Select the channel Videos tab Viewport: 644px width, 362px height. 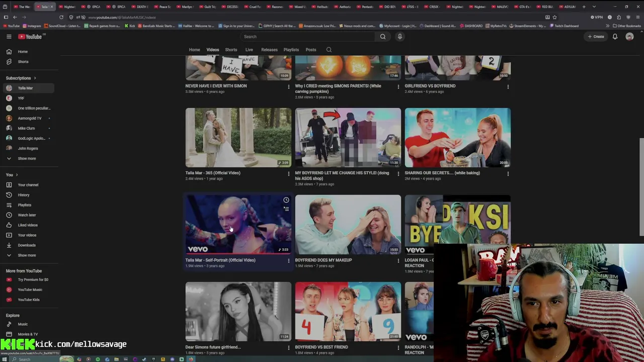click(212, 50)
